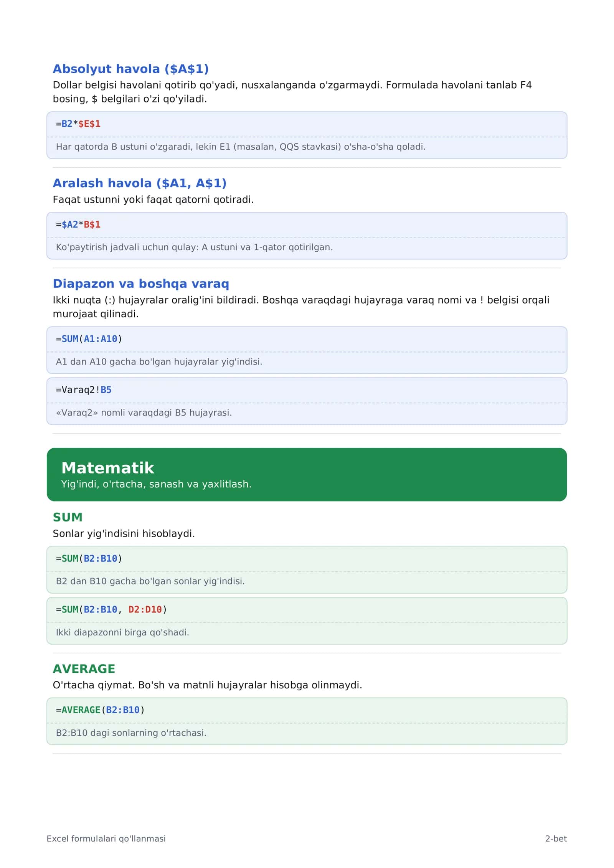Click the sentence "Sonlar yig'indisini hisoblaydi."

tap(124, 533)
